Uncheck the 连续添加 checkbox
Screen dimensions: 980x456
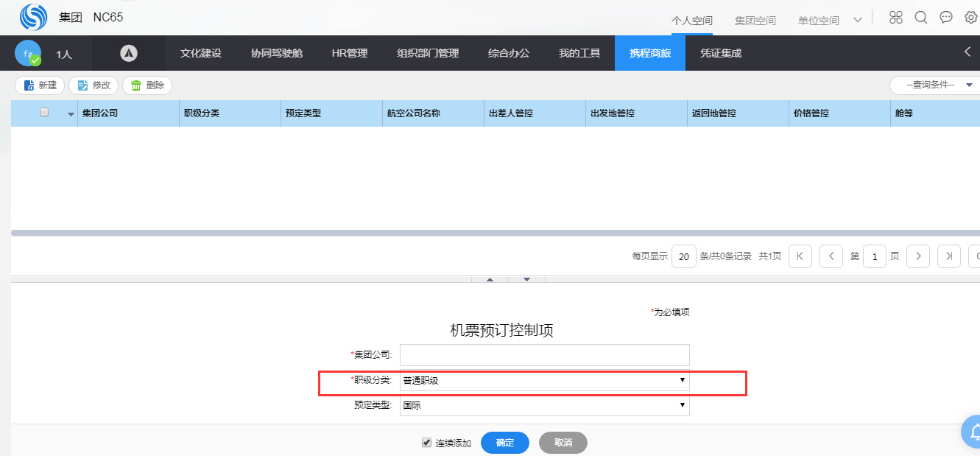tap(426, 443)
